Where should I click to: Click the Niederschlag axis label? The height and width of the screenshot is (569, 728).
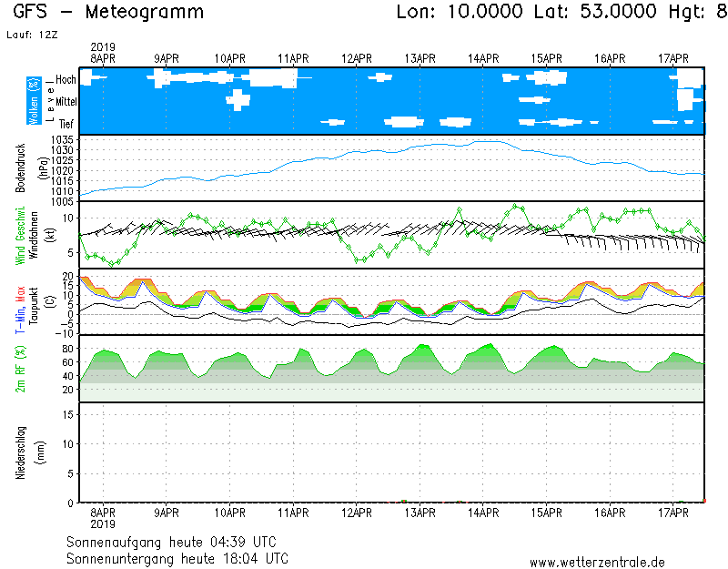tap(20, 452)
